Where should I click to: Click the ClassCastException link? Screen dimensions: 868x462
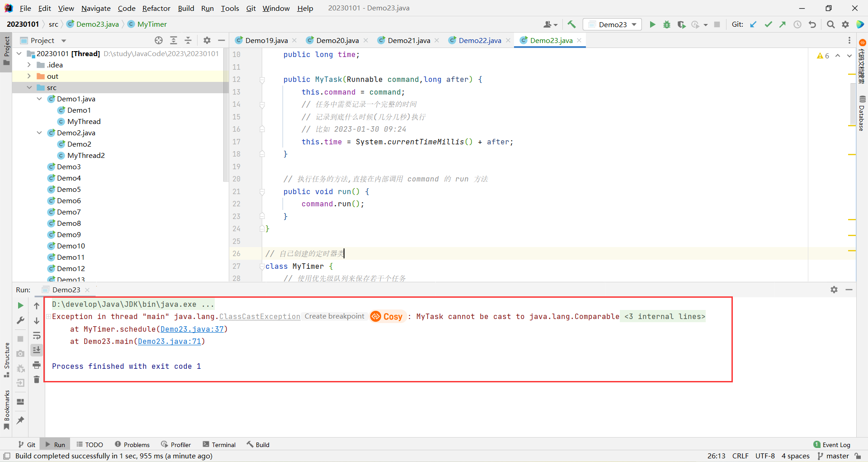259,317
